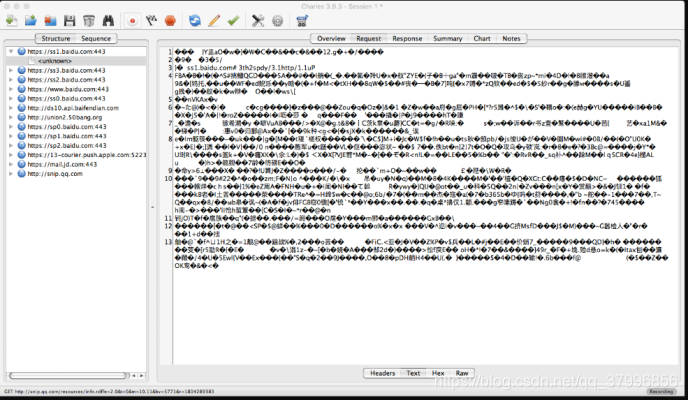Click in the request text body area
Image resolution: width=688 pixels, height=400 pixels.
click(426, 205)
